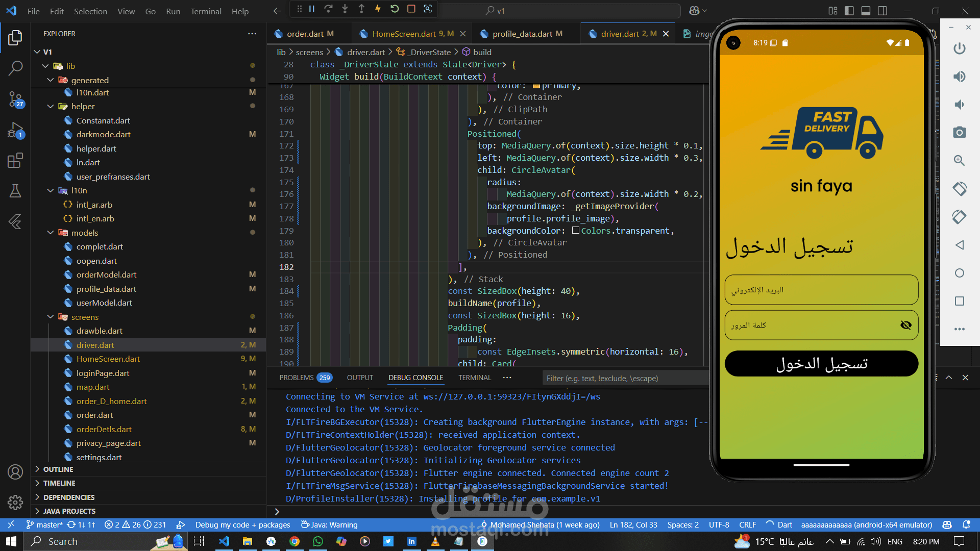The image size is (980, 551).
Task: Open the Run and Debug view
Action: click(15, 130)
